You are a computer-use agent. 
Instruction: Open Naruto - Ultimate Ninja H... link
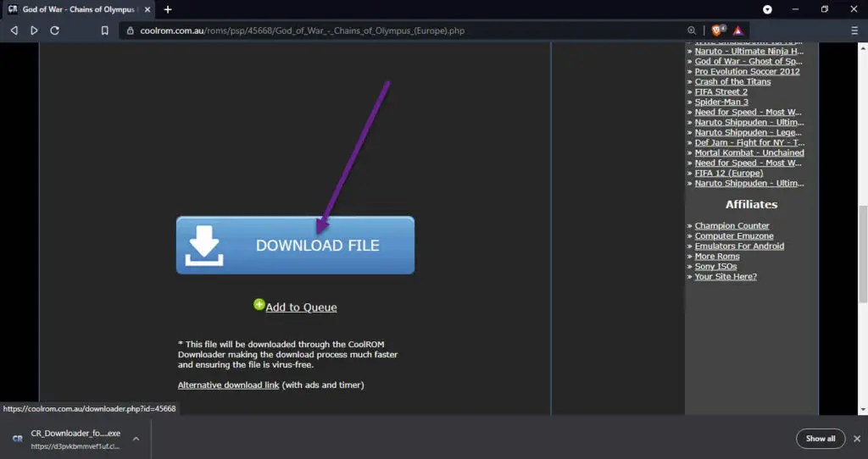(x=749, y=51)
